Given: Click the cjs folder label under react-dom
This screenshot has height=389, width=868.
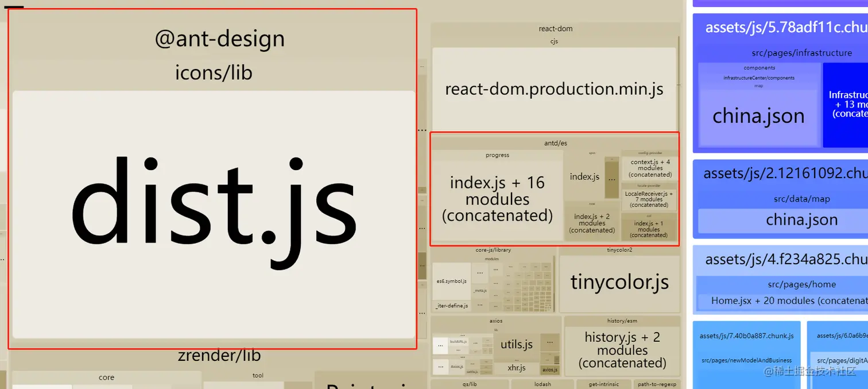Looking at the screenshot, I should (554, 41).
